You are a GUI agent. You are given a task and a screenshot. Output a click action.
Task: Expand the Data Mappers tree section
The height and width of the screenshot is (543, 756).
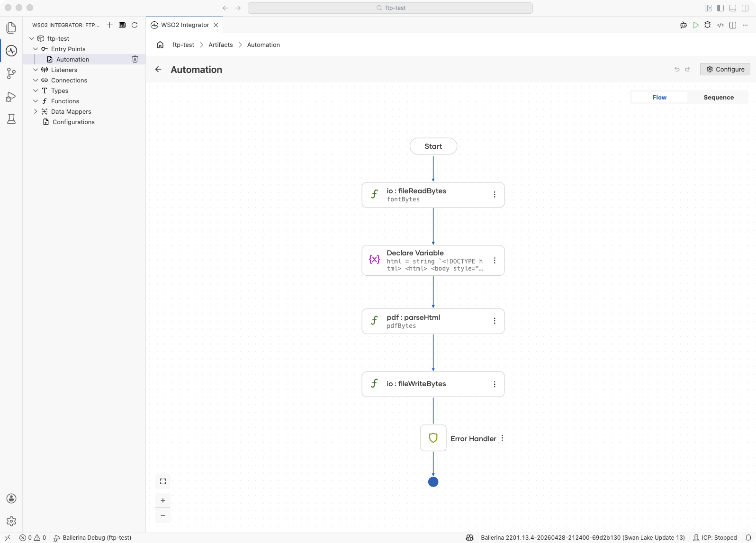(x=36, y=111)
